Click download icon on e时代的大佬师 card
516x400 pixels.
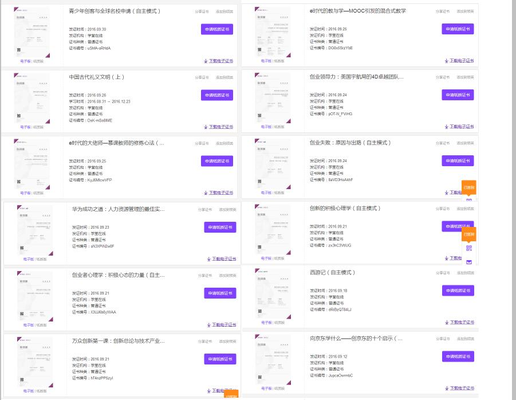[206, 193]
